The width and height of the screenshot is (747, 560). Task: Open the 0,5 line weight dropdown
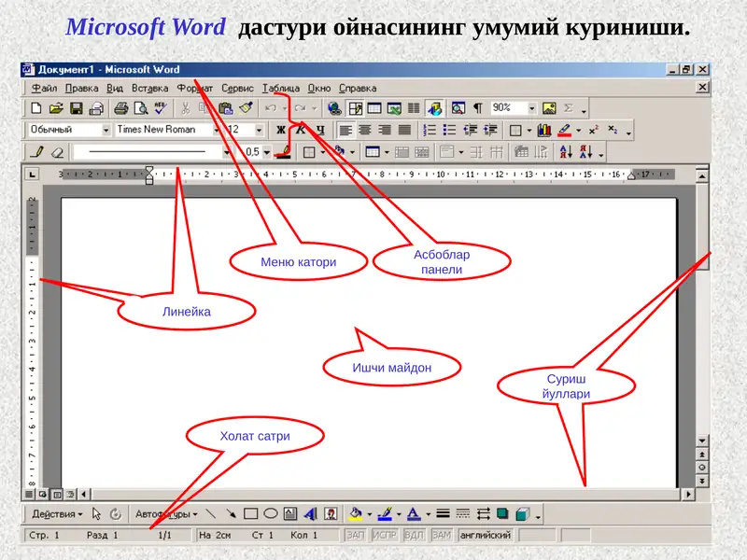pyautogui.click(x=267, y=152)
